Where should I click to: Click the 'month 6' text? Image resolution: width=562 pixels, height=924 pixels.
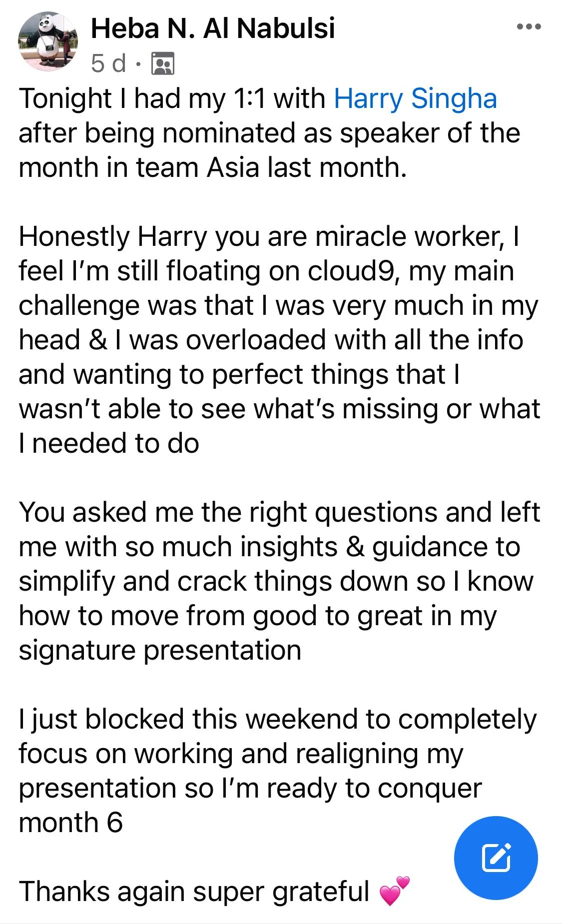pos(70,823)
